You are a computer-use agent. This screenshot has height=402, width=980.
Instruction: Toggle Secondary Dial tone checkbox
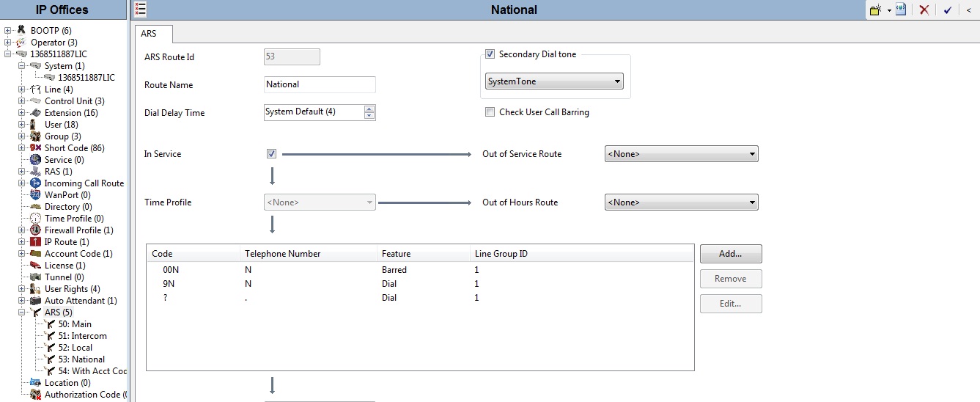tap(490, 54)
